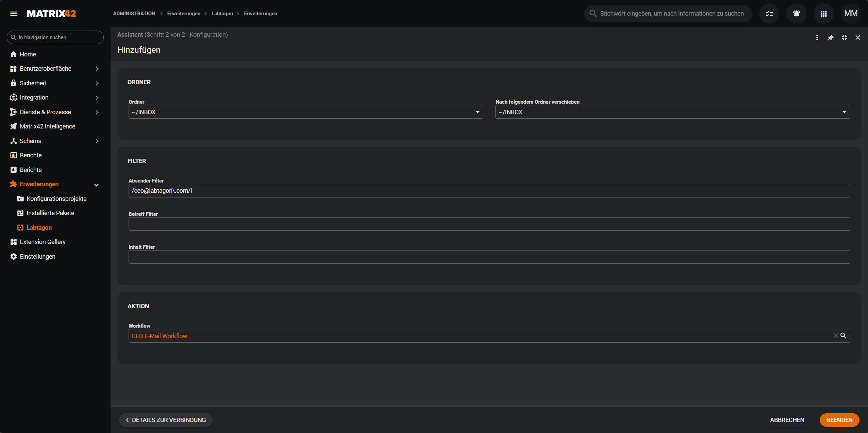
Task: Click into the Betreff Filter field
Action: pyautogui.click(x=489, y=224)
